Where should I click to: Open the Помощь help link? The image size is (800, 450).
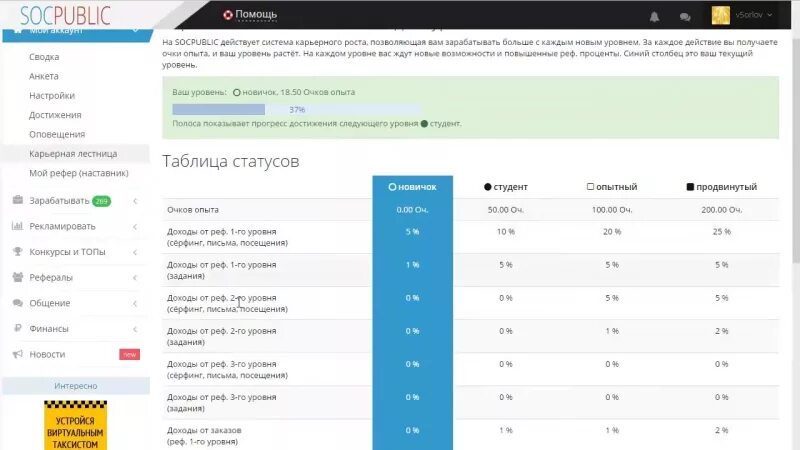256,15
